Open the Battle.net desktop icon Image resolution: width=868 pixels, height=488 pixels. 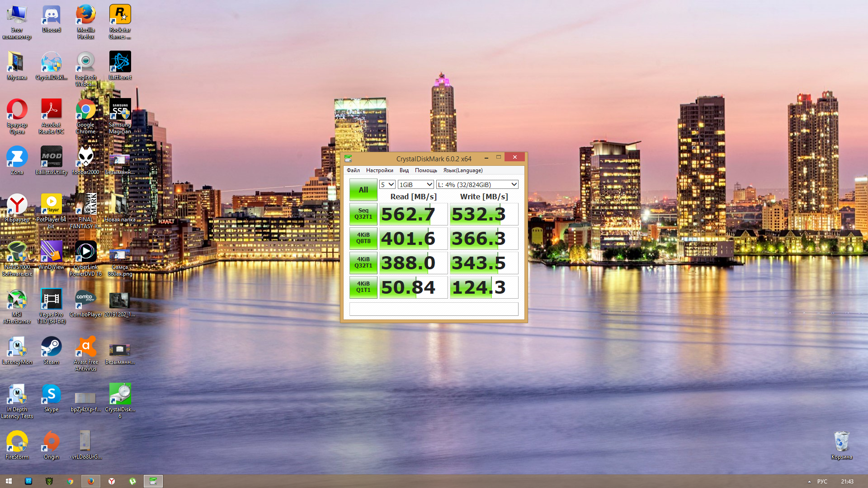(x=120, y=63)
